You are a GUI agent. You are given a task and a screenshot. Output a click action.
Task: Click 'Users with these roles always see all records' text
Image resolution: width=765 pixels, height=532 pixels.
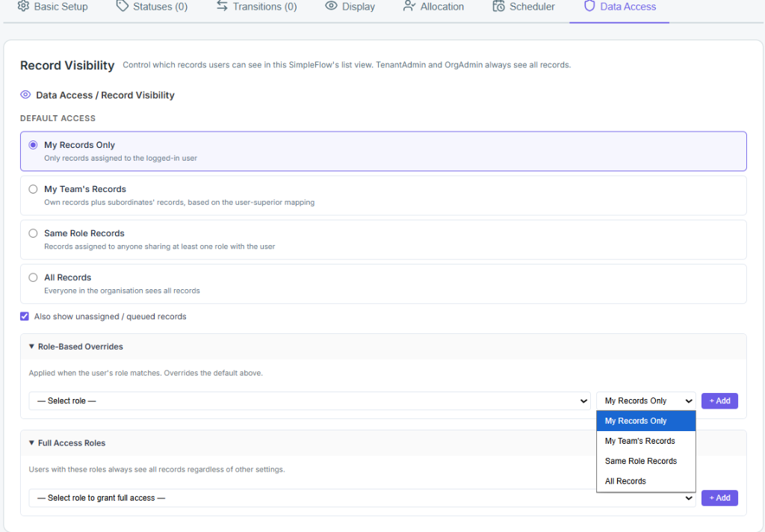point(157,469)
